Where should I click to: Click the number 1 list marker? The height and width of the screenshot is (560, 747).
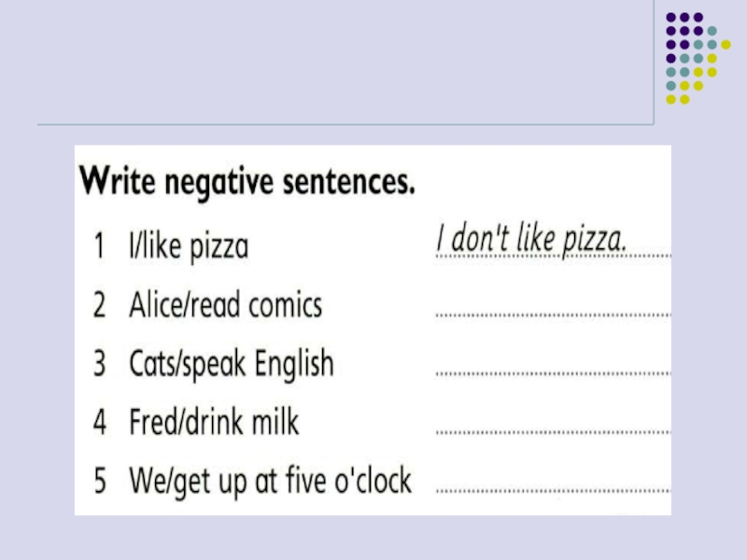point(99,248)
